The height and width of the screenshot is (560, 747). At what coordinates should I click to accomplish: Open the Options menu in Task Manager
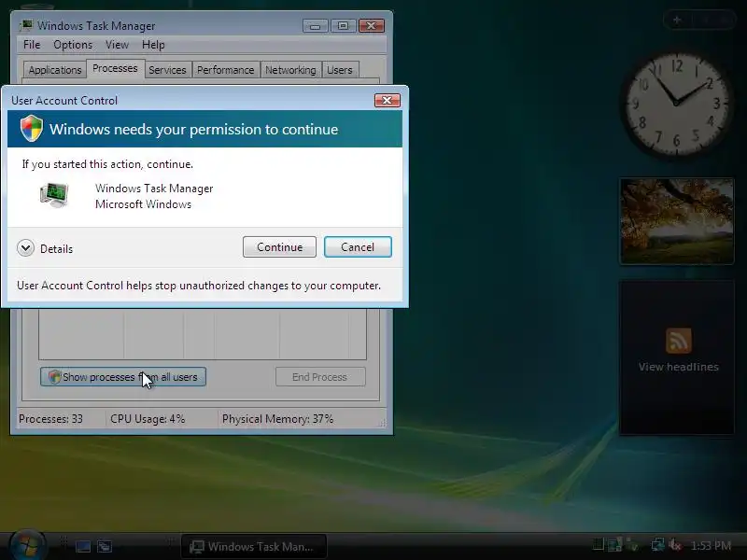(x=73, y=45)
